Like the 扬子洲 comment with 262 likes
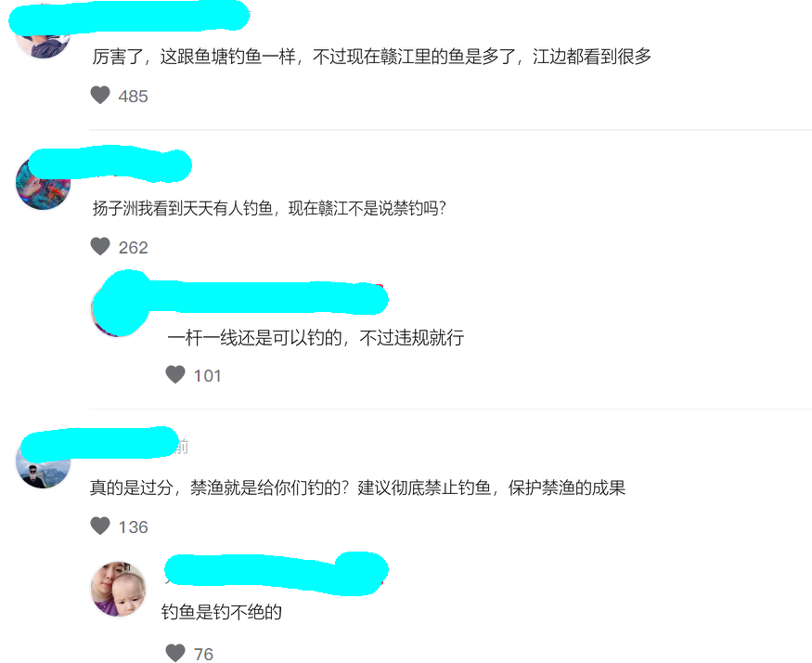The image size is (812, 663). point(100,246)
